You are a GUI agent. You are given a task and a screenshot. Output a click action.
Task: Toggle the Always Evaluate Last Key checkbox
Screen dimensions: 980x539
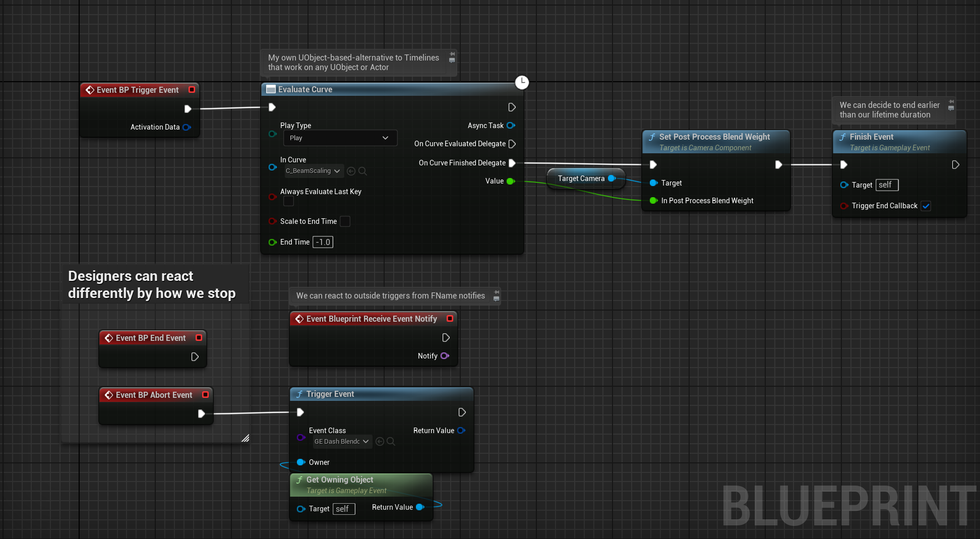pyautogui.click(x=288, y=201)
